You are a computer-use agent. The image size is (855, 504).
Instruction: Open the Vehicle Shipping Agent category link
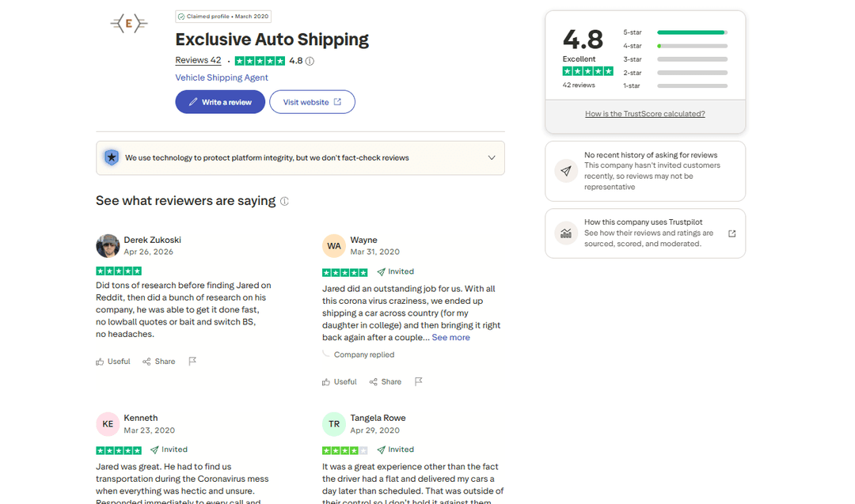click(x=222, y=78)
